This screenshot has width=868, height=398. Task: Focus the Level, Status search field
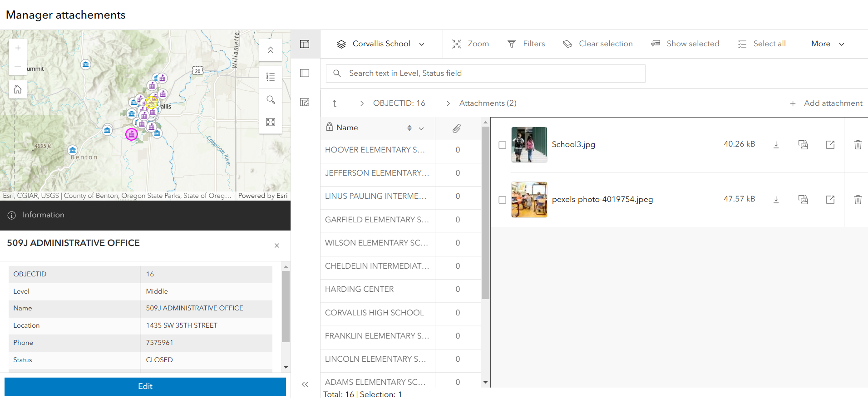486,74
